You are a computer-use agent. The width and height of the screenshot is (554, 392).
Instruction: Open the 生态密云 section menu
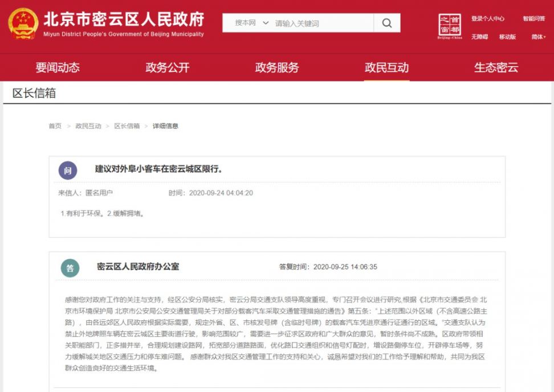496,67
